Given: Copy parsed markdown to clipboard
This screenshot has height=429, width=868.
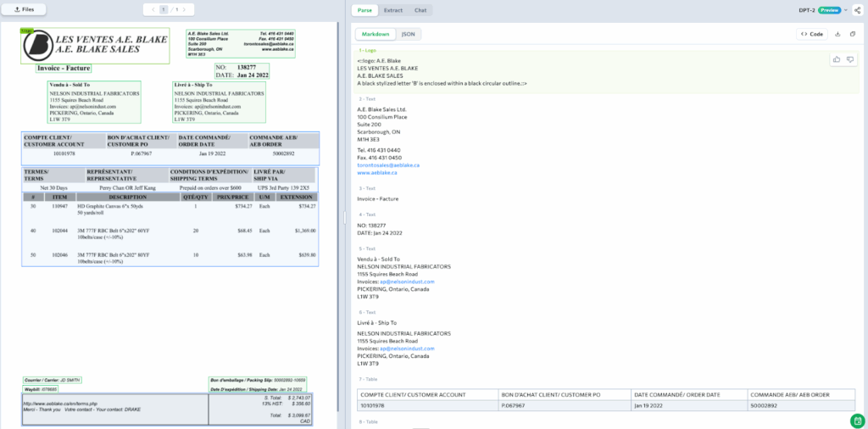Looking at the screenshot, I should (853, 34).
